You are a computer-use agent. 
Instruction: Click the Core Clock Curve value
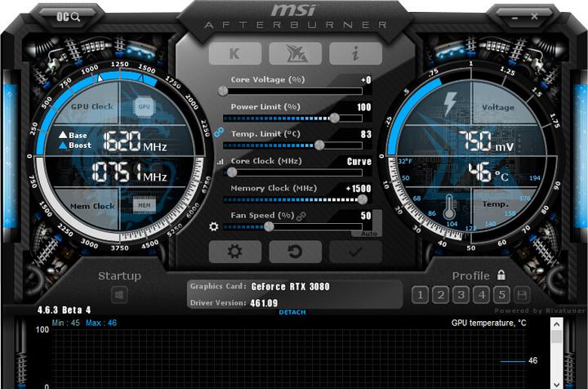point(359,161)
